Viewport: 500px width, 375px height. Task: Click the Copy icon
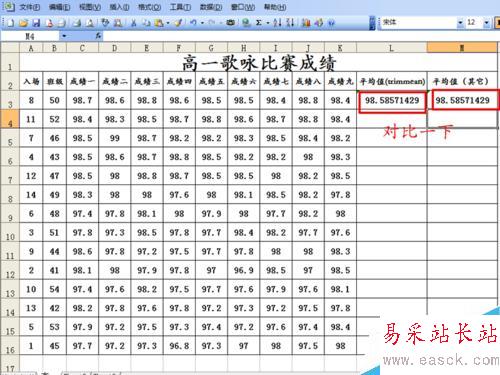point(146,23)
